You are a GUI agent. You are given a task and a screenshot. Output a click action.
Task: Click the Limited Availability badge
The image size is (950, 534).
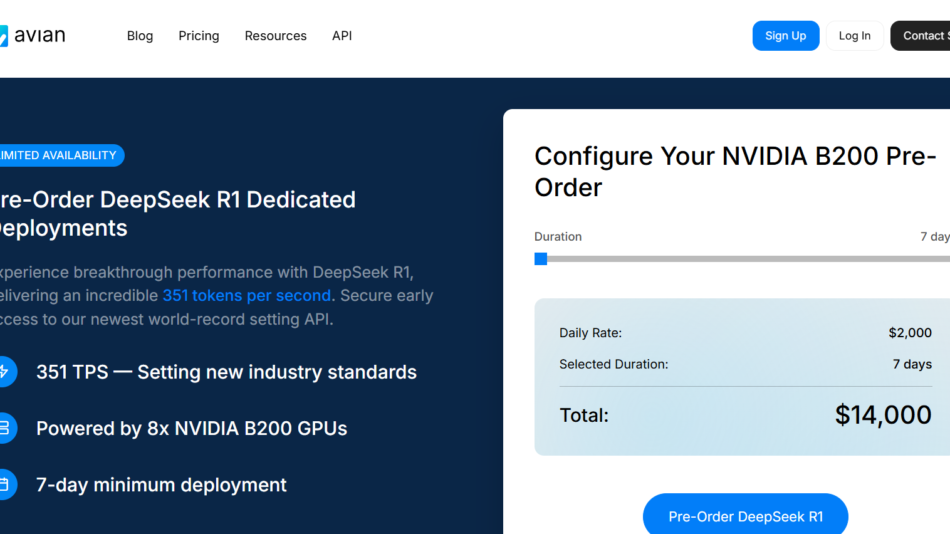click(x=60, y=155)
